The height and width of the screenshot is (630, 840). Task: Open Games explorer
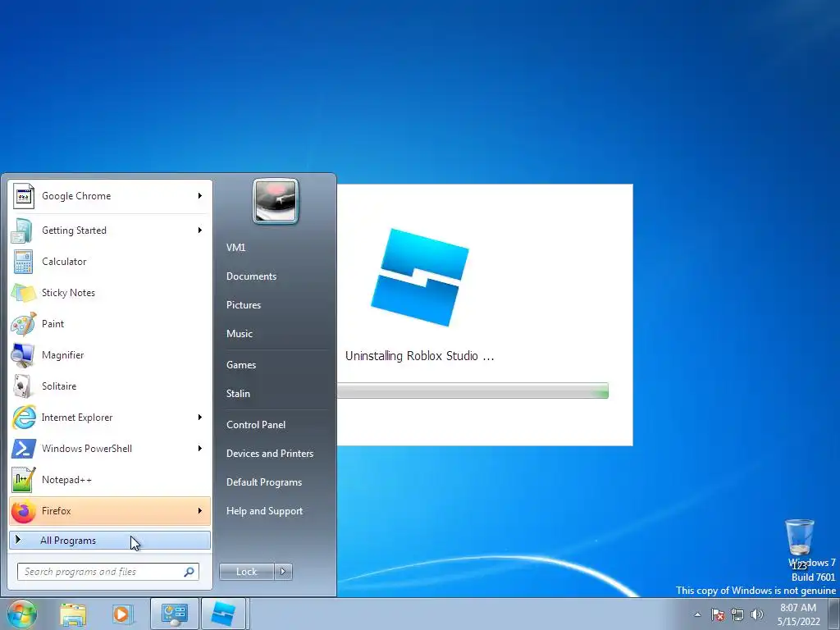pos(241,365)
